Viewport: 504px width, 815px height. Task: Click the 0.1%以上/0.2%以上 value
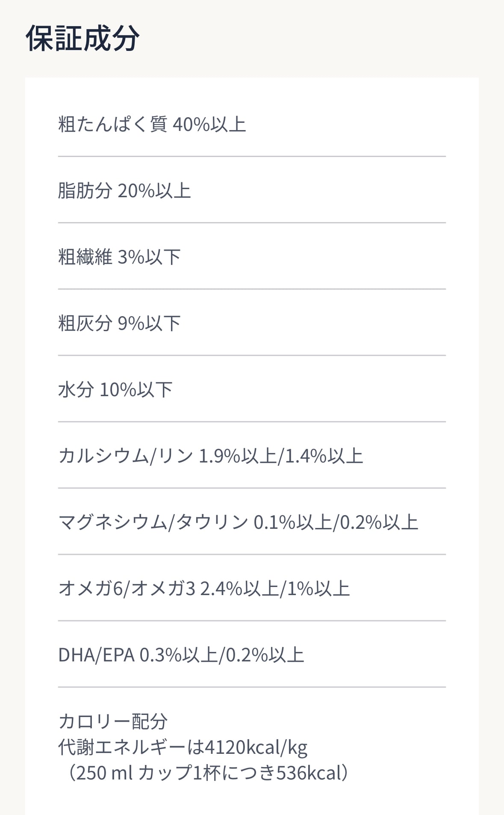pyautogui.click(x=336, y=522)
